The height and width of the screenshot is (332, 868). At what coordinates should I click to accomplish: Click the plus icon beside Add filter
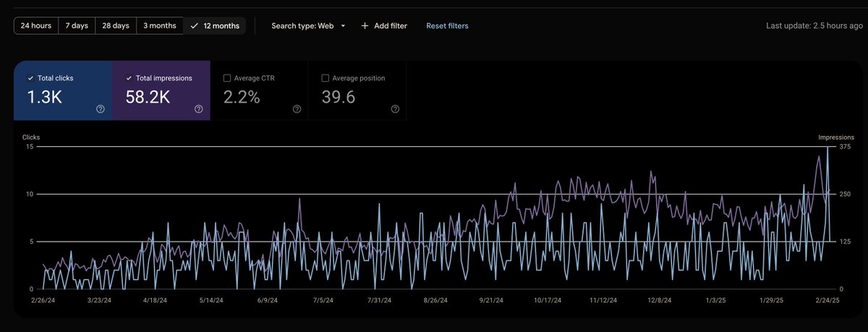(x=365, y=25)
